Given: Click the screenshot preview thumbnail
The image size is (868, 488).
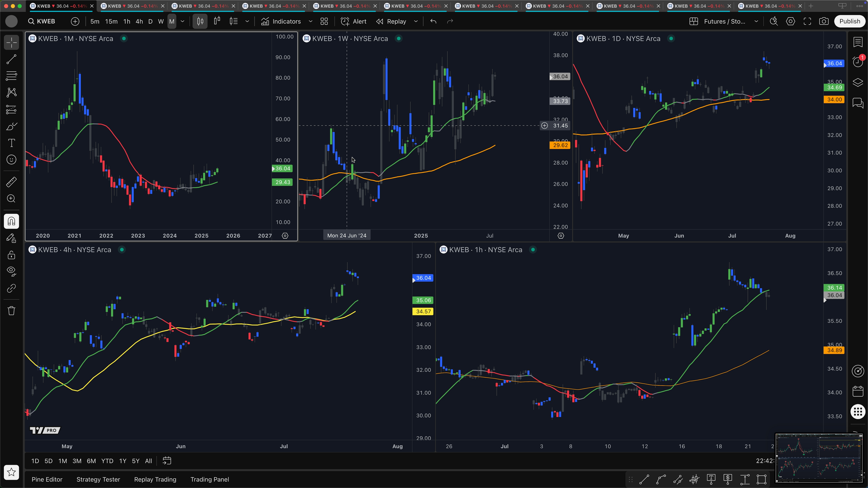Looking at the screenshot, I should pos(819,458).
